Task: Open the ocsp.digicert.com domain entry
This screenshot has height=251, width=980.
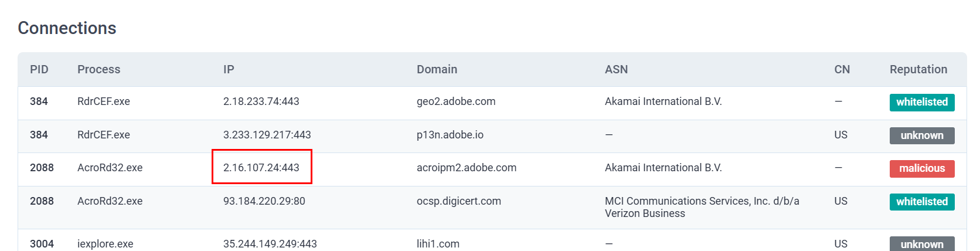Action: click(x=459, y=201)
